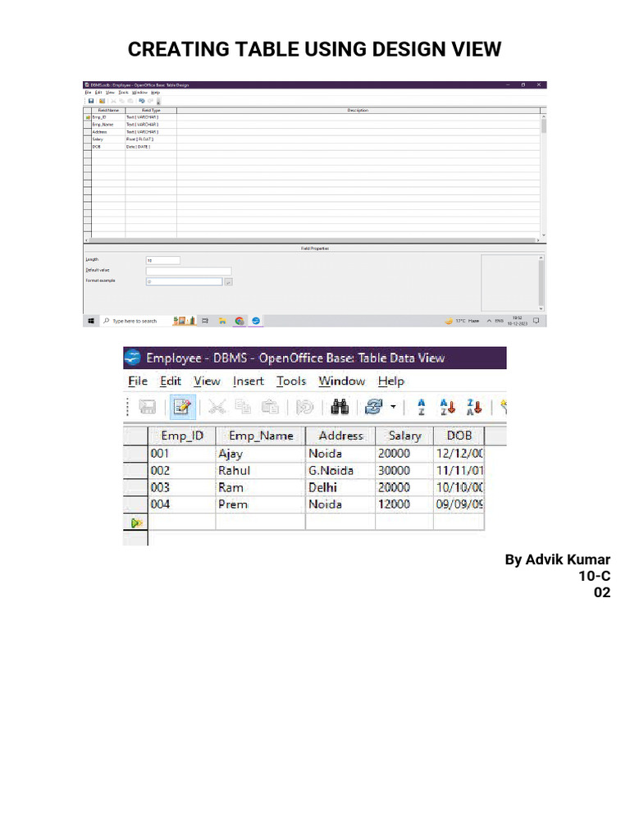630x840 pixels.
Task: Click the 'Date [ DATE ]' field type cell
Action: point(151,147)
